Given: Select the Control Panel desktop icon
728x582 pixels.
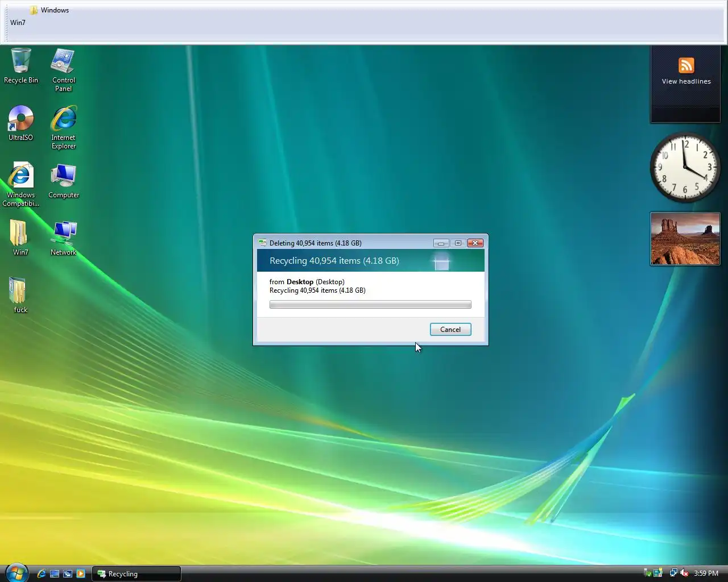Looking at the screenshot, I should coord(63,70).
